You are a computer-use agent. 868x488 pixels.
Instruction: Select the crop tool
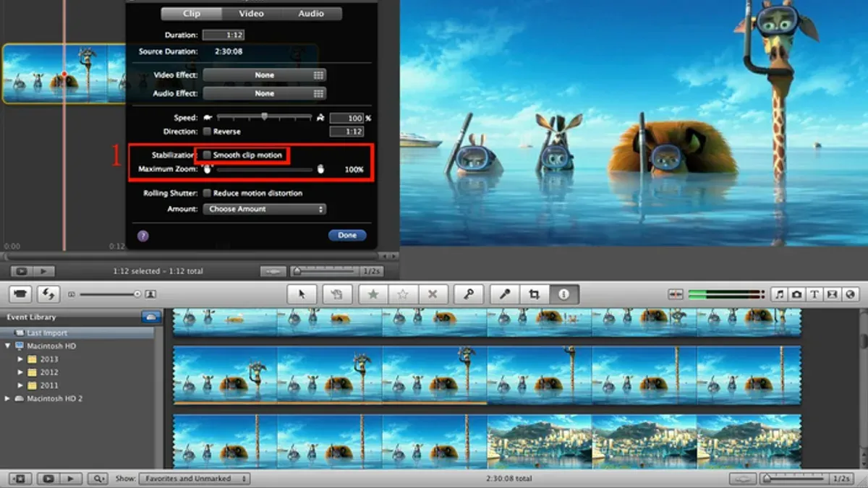coord(535,294)
